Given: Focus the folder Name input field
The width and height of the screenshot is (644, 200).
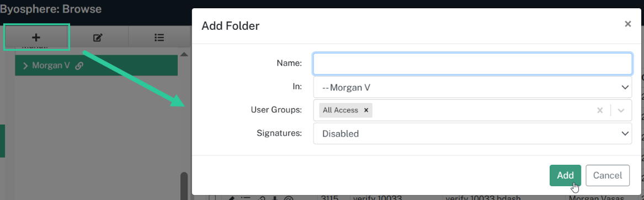Looking at the screenshot, I should (472, 63).
